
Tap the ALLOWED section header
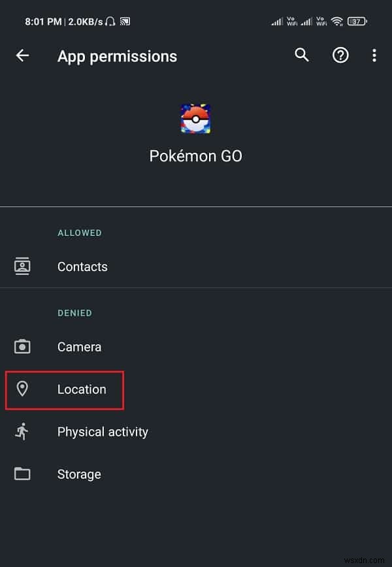tap(80, 233)
